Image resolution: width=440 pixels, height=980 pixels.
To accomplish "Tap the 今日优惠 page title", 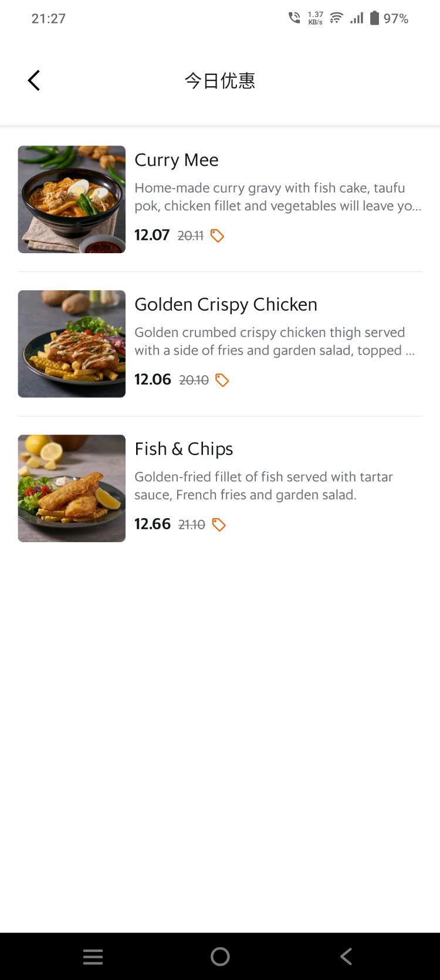I will 220,80.
